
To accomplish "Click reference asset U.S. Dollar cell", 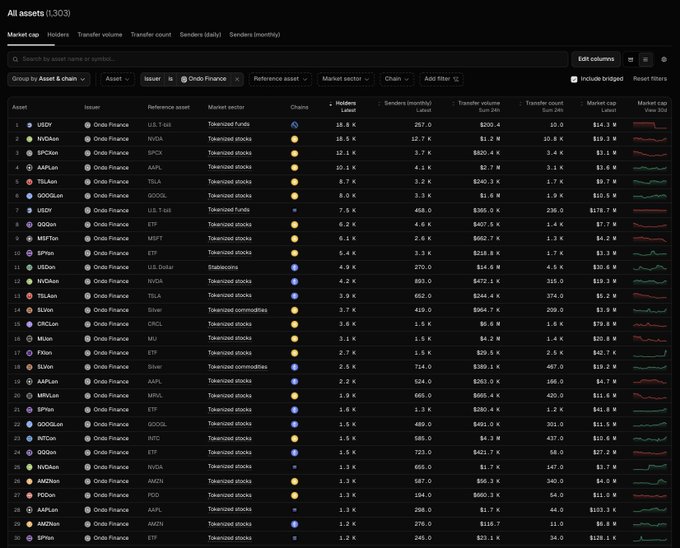I will (x=160, y=267).
